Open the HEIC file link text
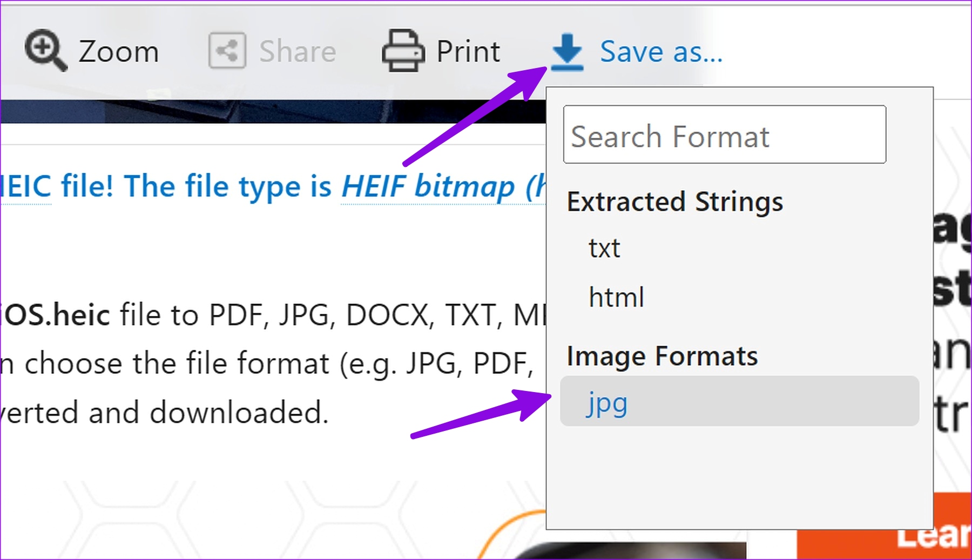The height and width of the screenshot is (560, 972). (26, 187)
